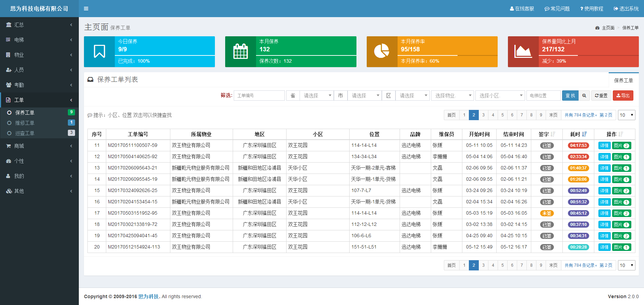Open the 市 city dropdown
This screenshot has height=305, width=644.
[365, 96]
